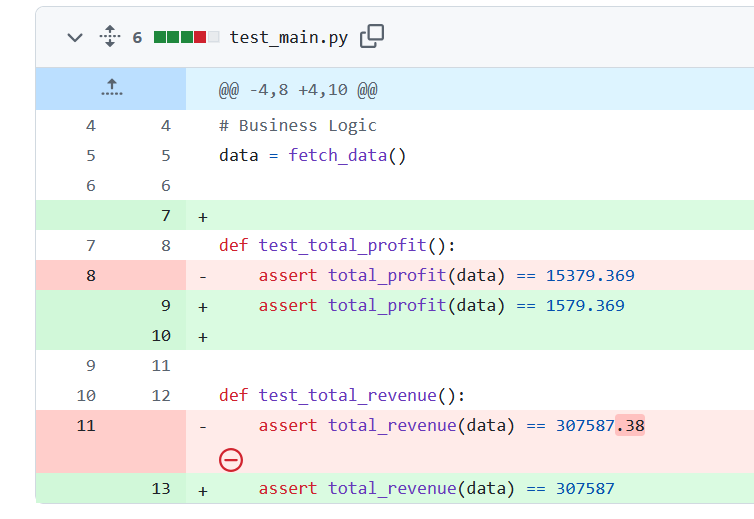
Task: Collapse the test_main.py diff with the chevron
Action: [74, 37]
